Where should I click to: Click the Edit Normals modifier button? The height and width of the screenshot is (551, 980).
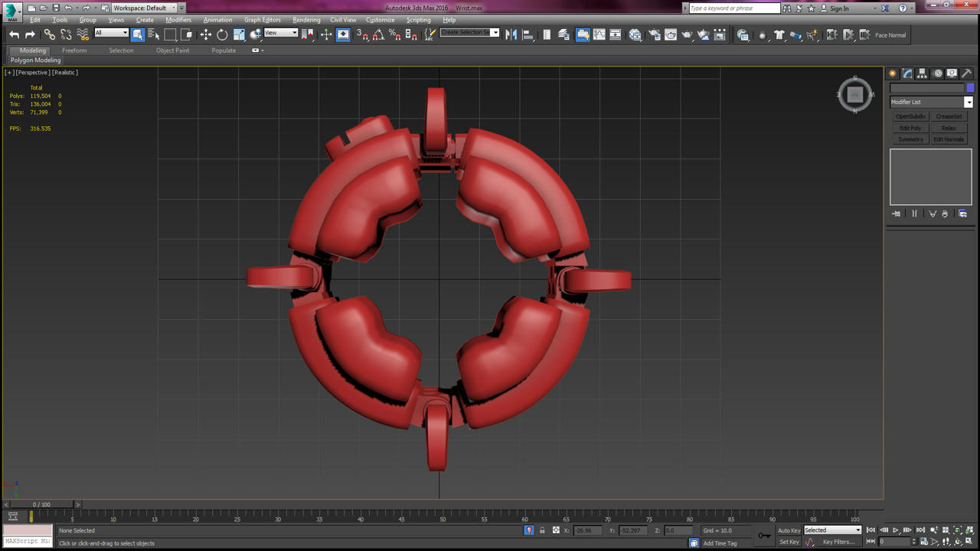pyautogui.click(x=949, y=139)
